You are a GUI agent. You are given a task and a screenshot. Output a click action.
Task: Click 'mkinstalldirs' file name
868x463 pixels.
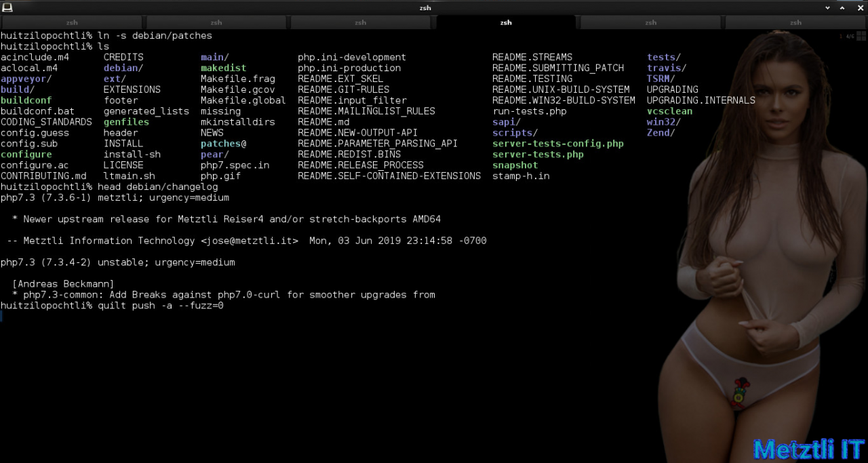pos(238,122)
